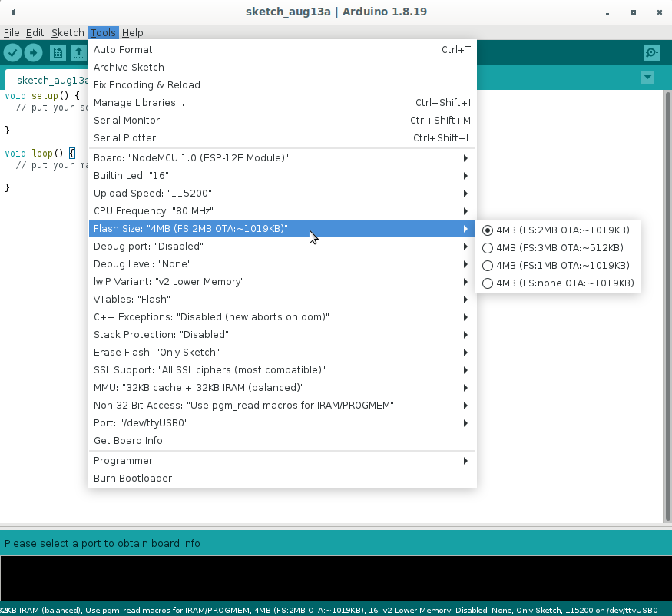
Task: Expand the VTables Flash submenu
Action: pyautogui.click(x=282, y=300)
